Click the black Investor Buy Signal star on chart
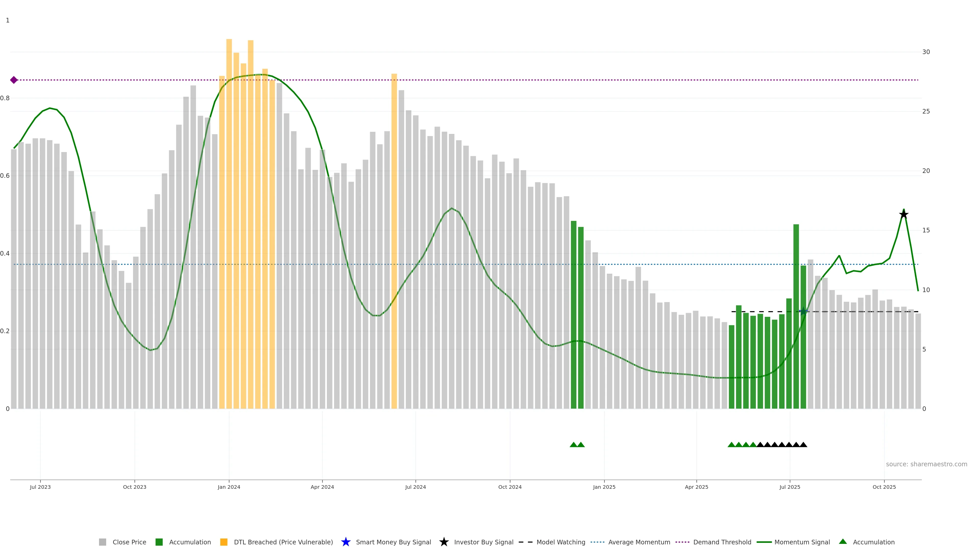The image size is (980, 551). [903, 215]
